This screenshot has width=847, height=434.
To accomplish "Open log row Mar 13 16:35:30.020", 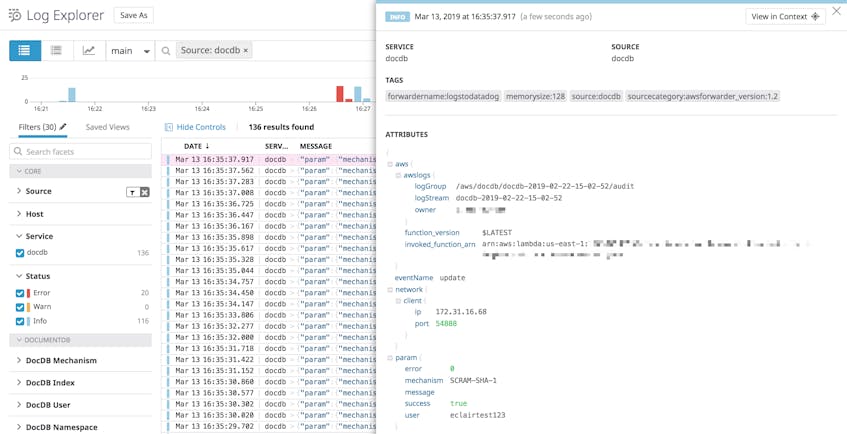I will point(270,415).
